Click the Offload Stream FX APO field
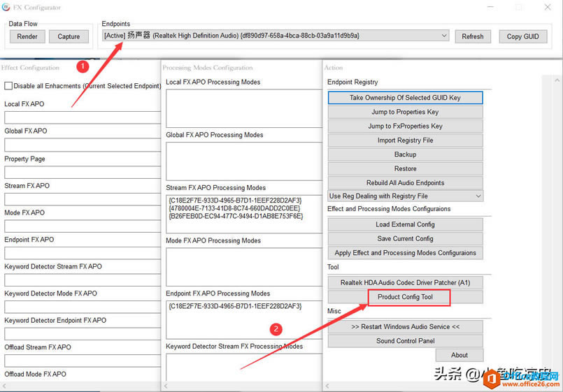Viewport: 563px width, 392px height. coord(83,361)
